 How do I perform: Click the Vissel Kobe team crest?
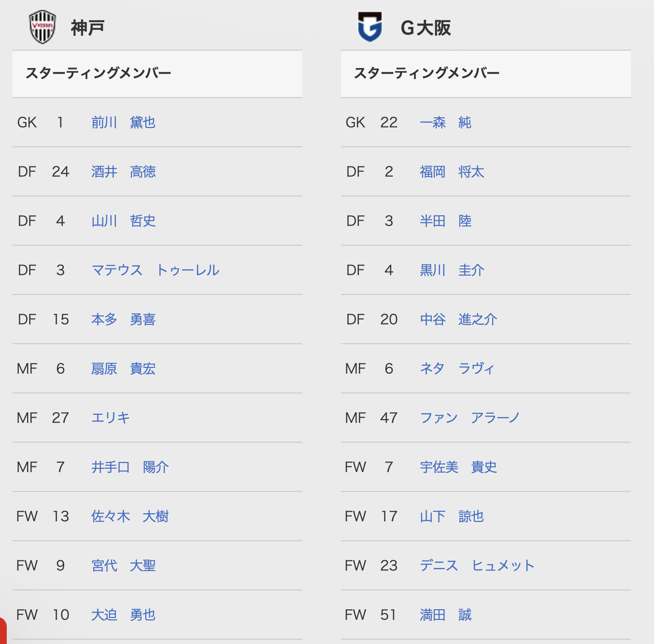tap(43, 28)
